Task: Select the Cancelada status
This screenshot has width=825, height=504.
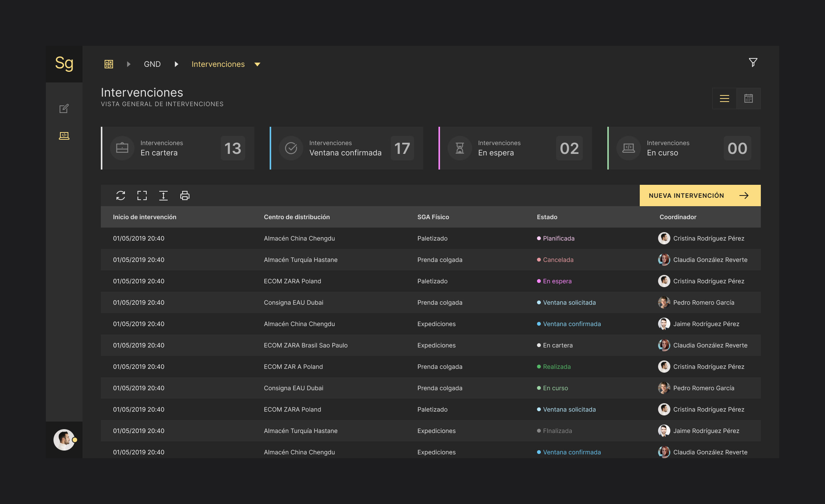Action: [555, 260]
